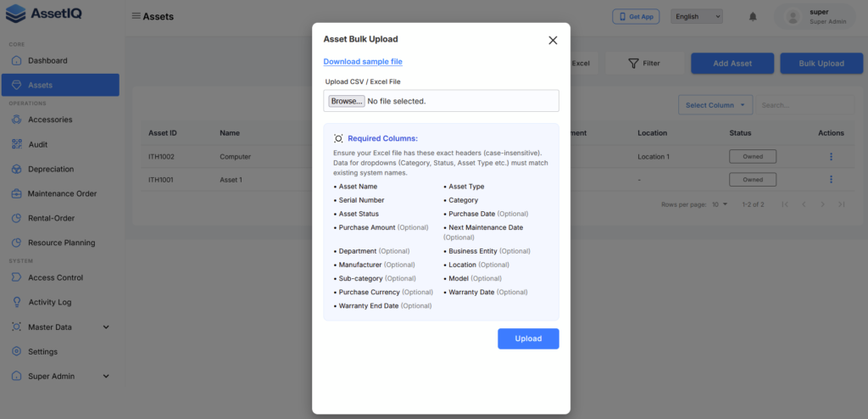Click the Bulk Upload button
868x419 pixels.
pyautogui.click(x=821, y=63)
